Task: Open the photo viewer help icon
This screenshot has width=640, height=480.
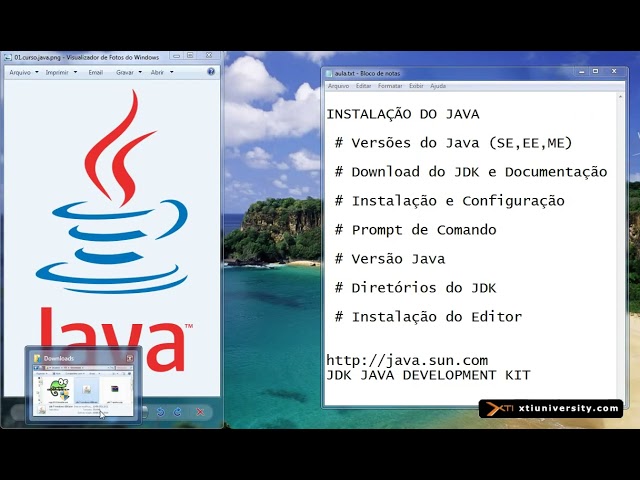Action: [211, 72]
